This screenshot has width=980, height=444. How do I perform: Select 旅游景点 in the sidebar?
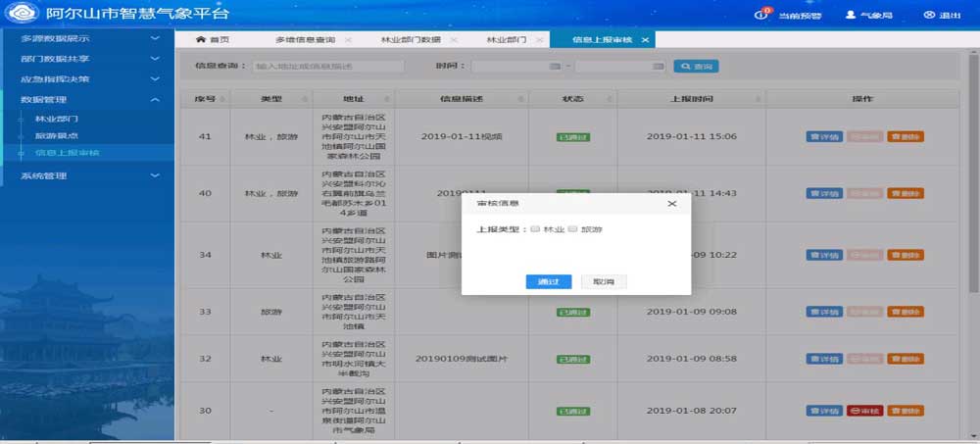click(x=57, y=136)
